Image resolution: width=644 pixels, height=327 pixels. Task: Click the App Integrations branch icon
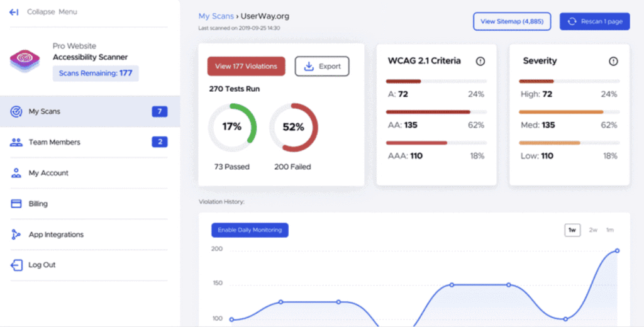16,235
